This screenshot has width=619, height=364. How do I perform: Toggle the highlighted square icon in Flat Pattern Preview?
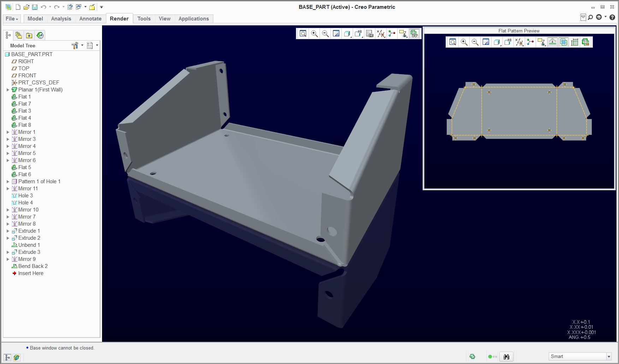click(x=564, y=42)
